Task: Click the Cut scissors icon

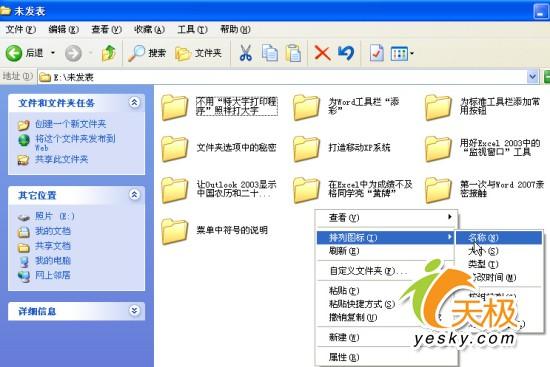Action: (246, 53)
